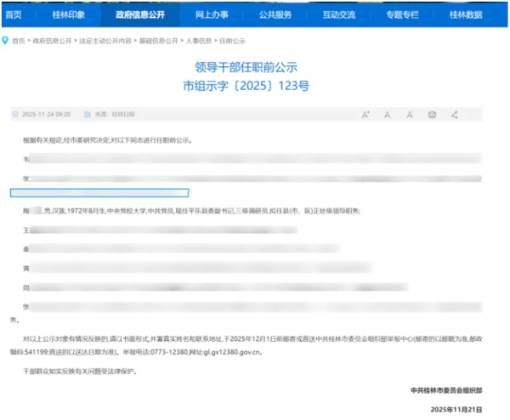Click the clock icon beside publish date

click(x=15, y=114)
